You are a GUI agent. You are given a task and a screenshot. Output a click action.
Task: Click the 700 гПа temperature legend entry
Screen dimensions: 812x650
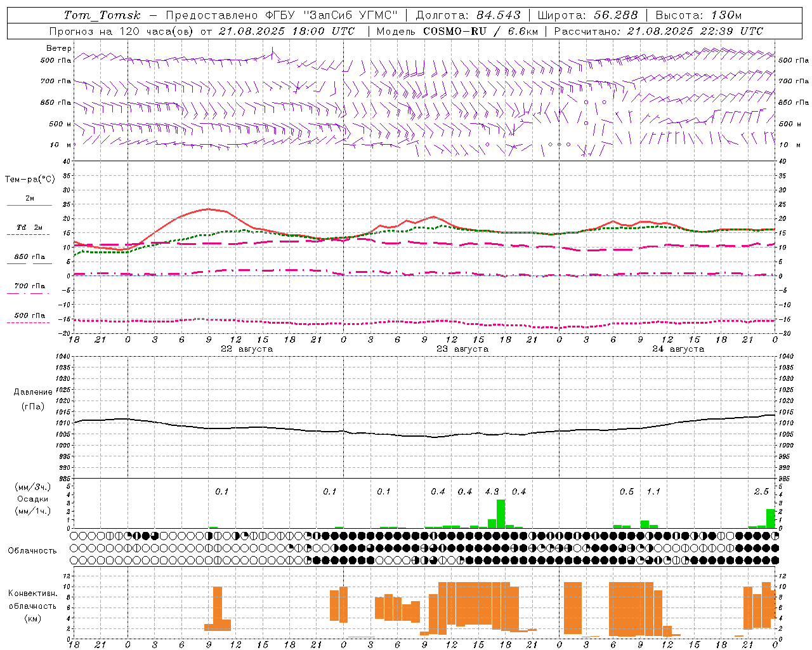pos(30,286)
